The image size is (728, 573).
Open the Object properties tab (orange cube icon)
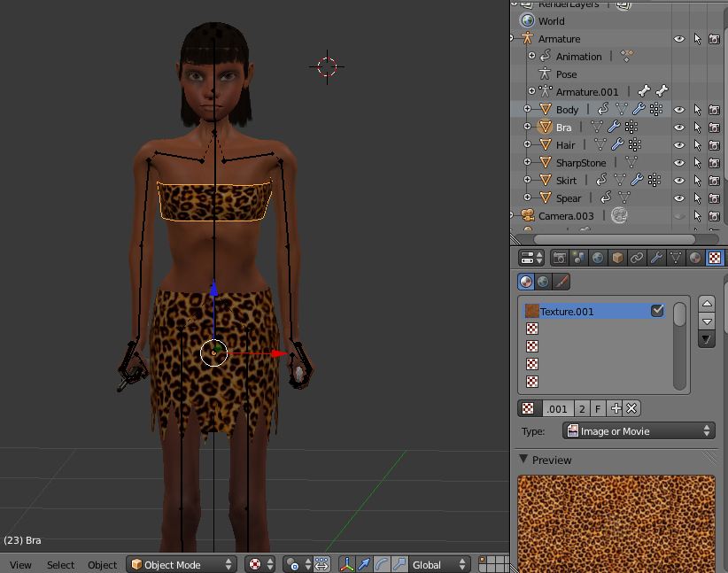(618, 258)
